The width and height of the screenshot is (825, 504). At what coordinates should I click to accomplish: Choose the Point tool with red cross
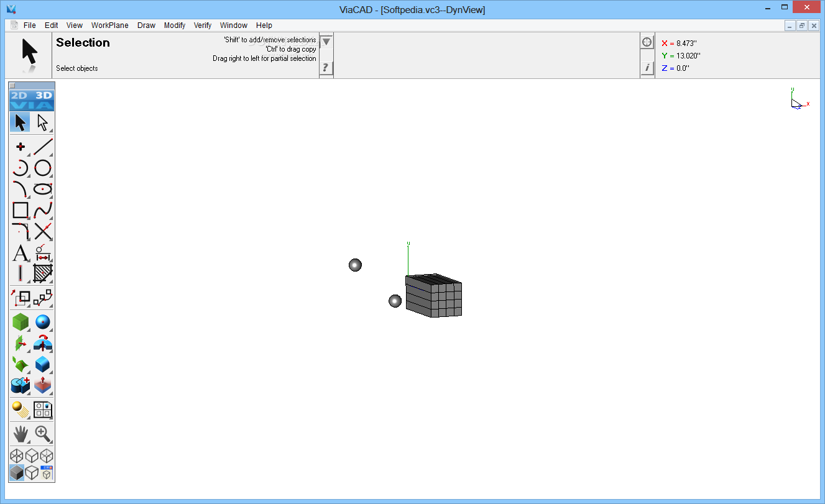[21, 147]
